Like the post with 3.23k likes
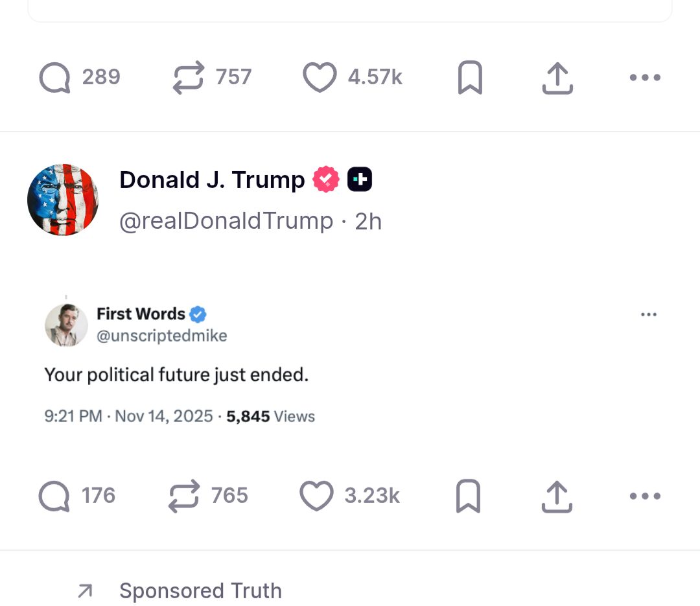The width and height of the screenshot is (700, 606). click(317, 496)
